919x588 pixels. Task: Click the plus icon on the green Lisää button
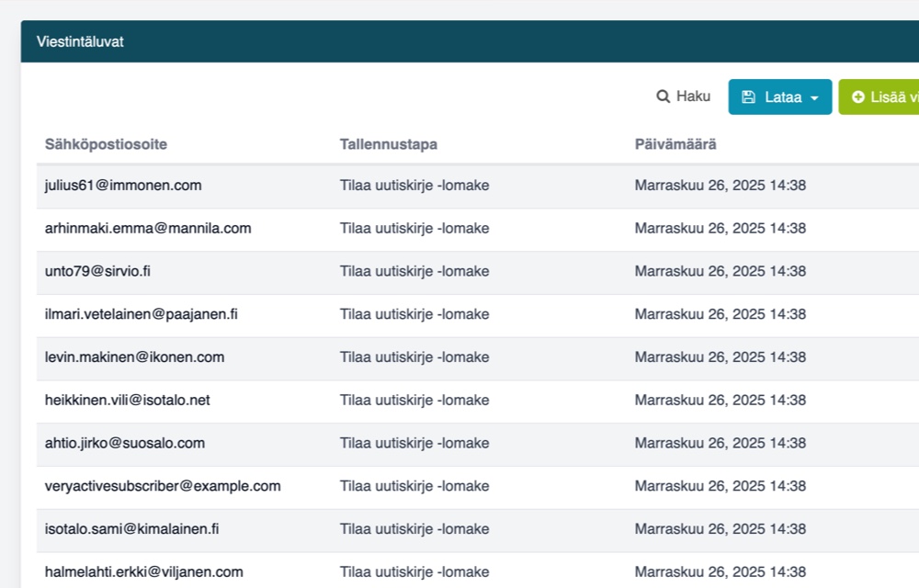858,97
